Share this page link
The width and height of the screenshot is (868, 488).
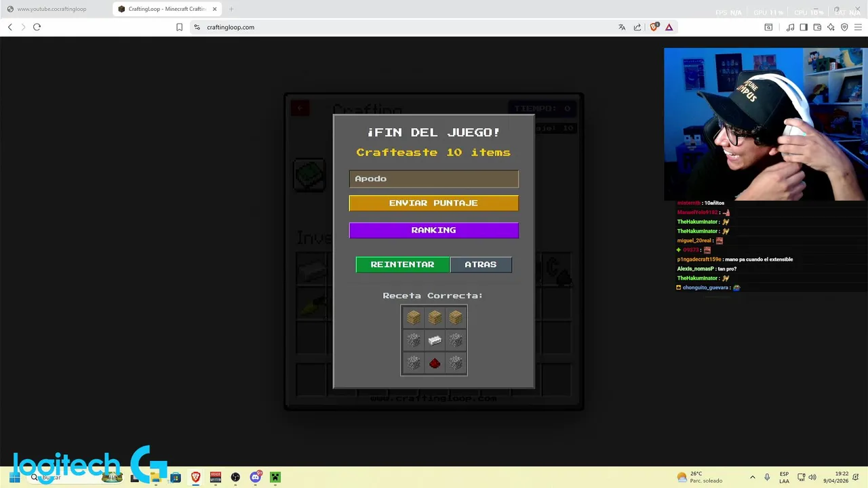(x=637, y=27)
